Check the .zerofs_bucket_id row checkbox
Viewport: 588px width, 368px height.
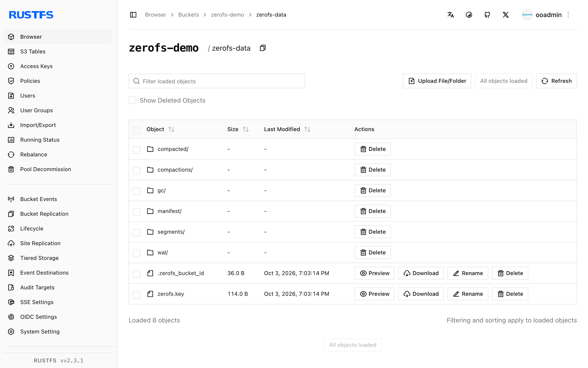pos(136,274)
